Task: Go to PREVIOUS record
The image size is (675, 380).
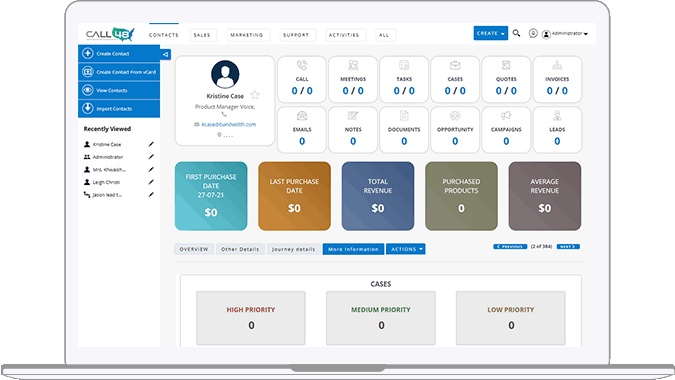Action: point(510,247)
